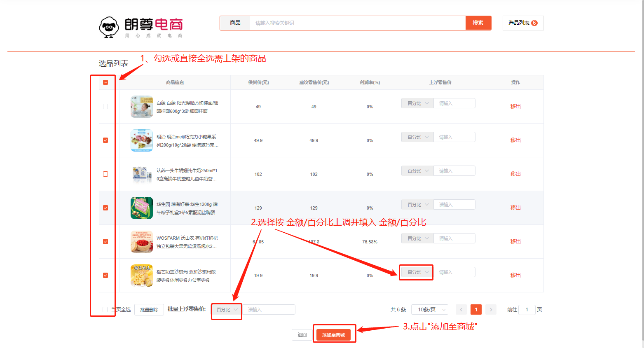644x348 pixels.
Task: Open the batch 批量上浮零售价 百分比 dropdown
Action: tap(227, 310)
